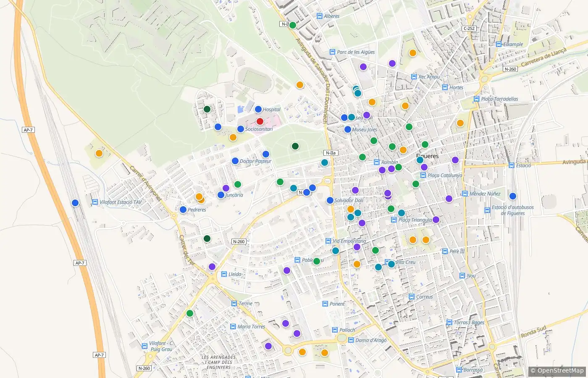Select the Torras i Bages bus stop icon
The height and width of the screenshot is (378, 588).
449,323
